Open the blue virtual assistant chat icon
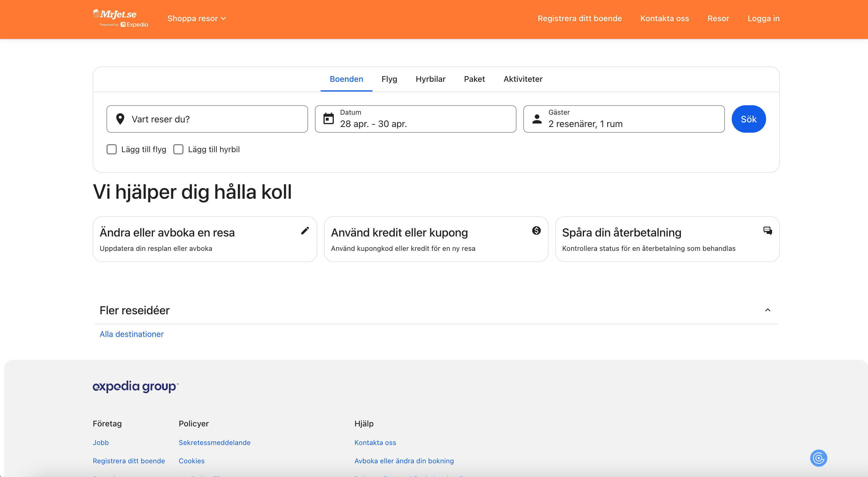 818,458
